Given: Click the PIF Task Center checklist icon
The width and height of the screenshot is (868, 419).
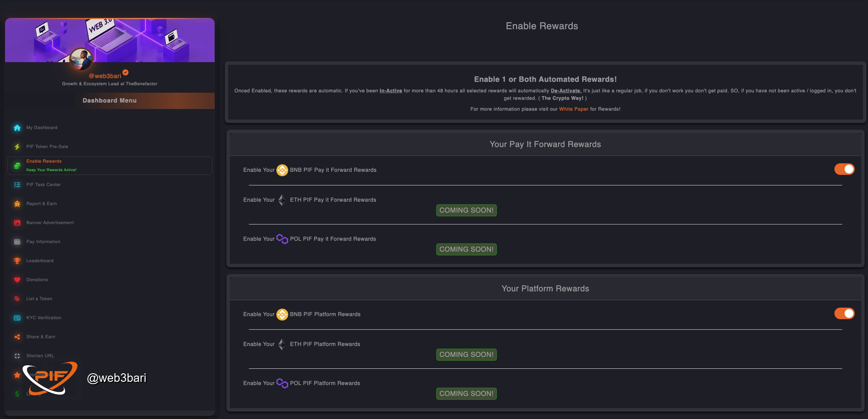Looking at the screenshot, I should (17, 185).
